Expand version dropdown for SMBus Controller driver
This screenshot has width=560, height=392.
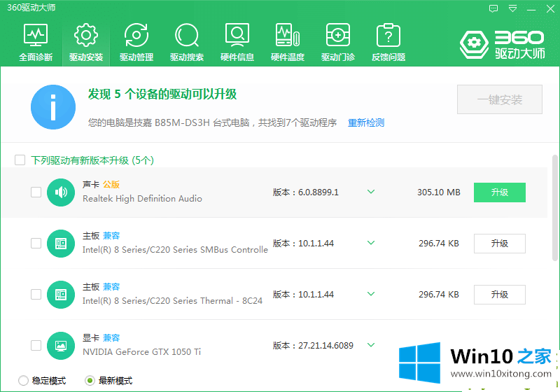[x=371, y=243]
